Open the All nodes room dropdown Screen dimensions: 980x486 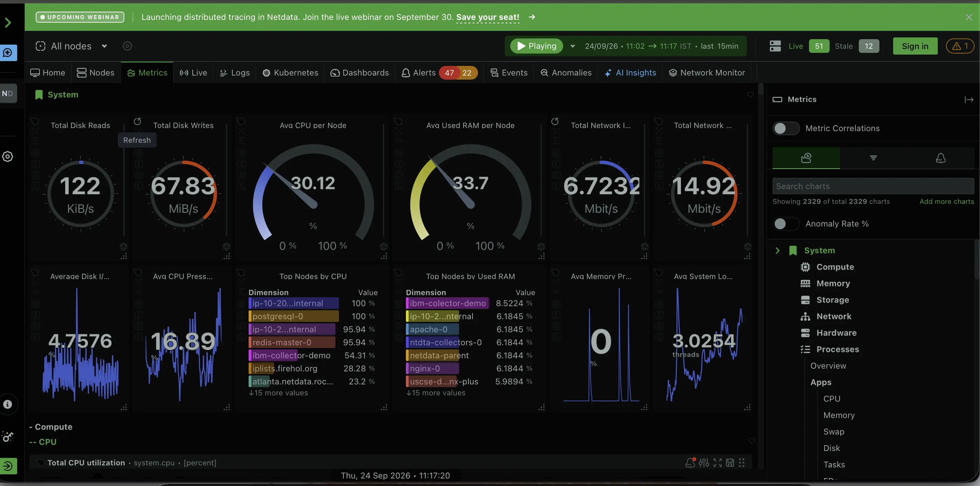click(x=71, y=46)
